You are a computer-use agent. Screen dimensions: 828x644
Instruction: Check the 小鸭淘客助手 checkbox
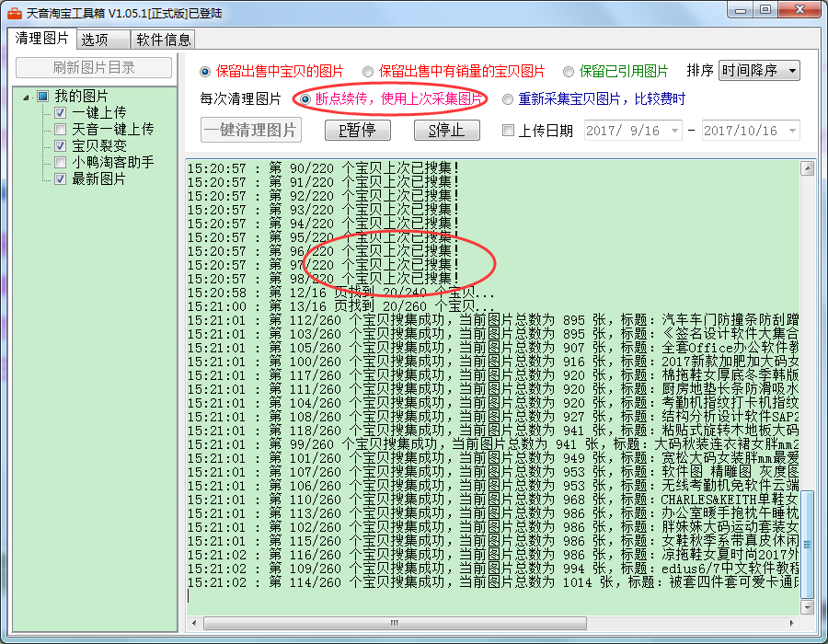[x=60, y=163]
